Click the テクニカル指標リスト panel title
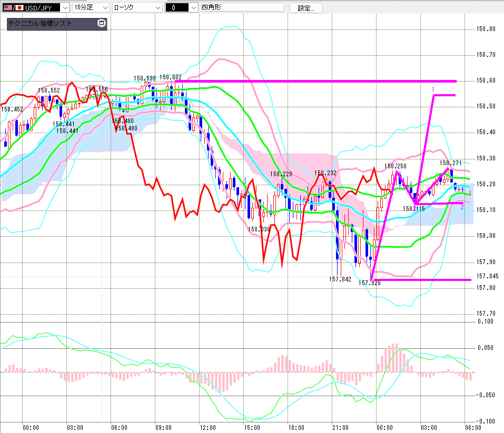Viewport: 504px width, 433px height. (40, 24)
